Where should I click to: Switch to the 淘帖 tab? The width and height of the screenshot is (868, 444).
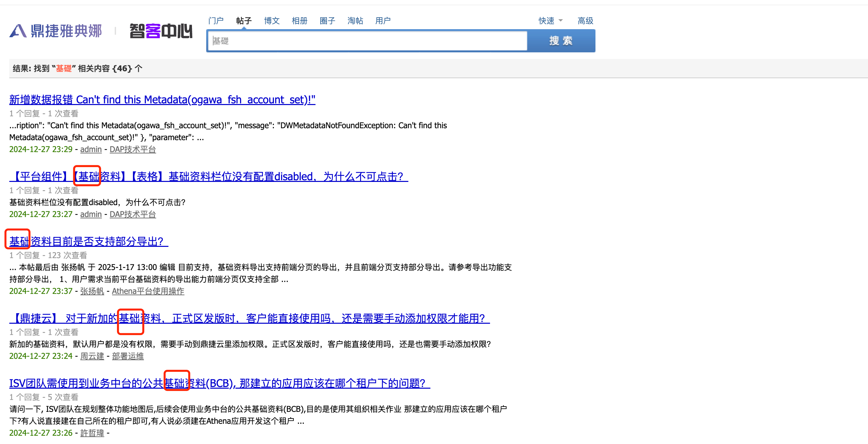click(355, 21)
